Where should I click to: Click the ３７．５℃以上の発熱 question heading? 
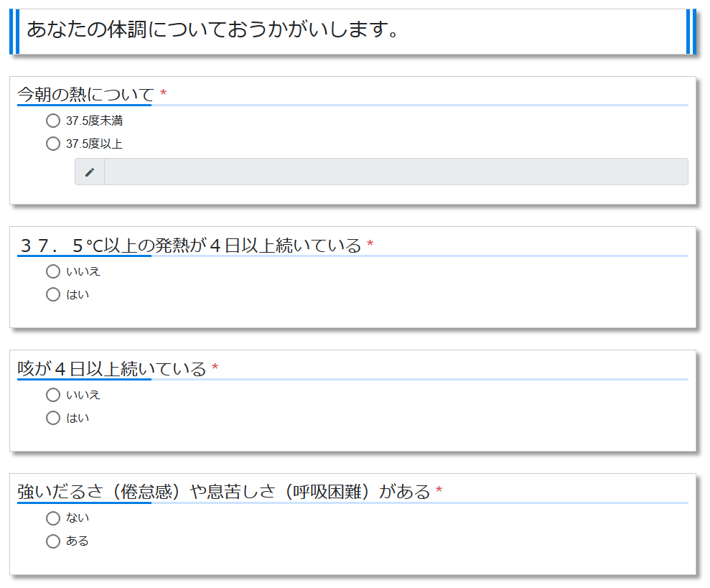click(x=190, y=246)
